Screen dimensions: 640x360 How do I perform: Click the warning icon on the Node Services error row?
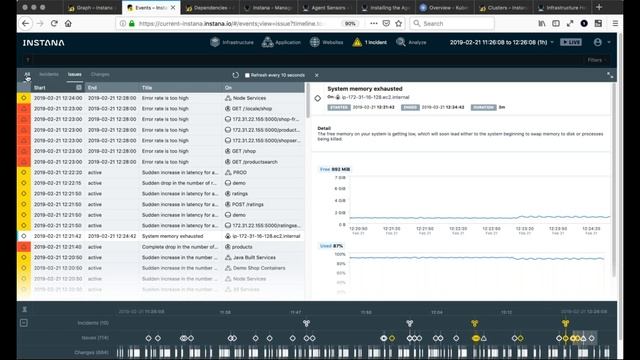click(x=24, y=98)
